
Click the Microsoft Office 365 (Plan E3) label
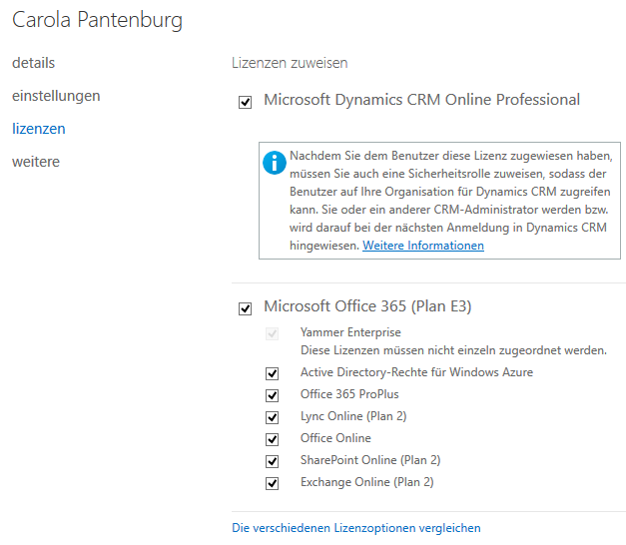click(368, 306)
